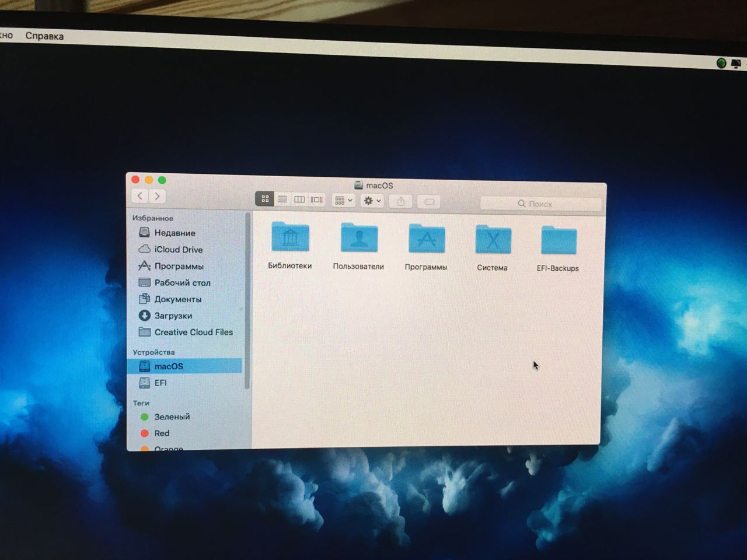Image resolution: width=747 pixels, height=560 pixels.
Task: Switch to list view
Action: coord(282,199)
